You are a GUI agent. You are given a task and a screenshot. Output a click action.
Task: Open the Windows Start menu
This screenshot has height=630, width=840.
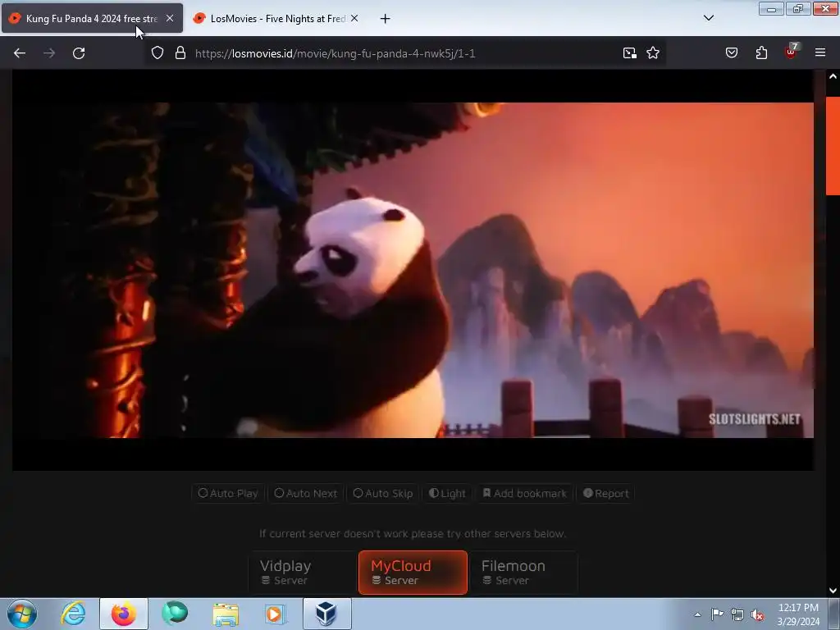(x=22, y=614)
